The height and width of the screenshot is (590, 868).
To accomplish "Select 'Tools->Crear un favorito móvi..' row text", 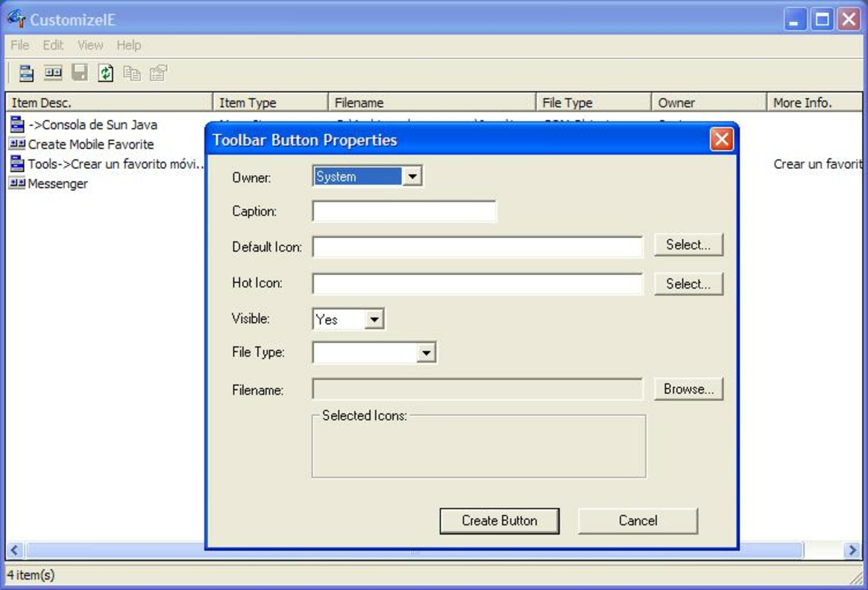I will coord(117,164).
